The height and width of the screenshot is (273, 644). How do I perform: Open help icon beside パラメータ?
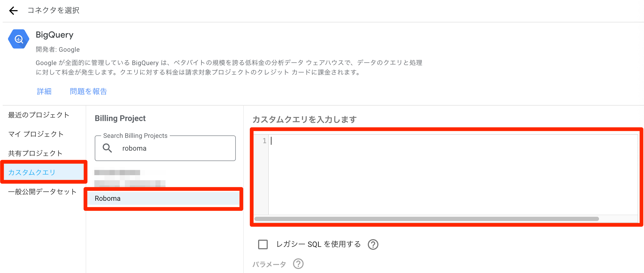pos(298,264)
